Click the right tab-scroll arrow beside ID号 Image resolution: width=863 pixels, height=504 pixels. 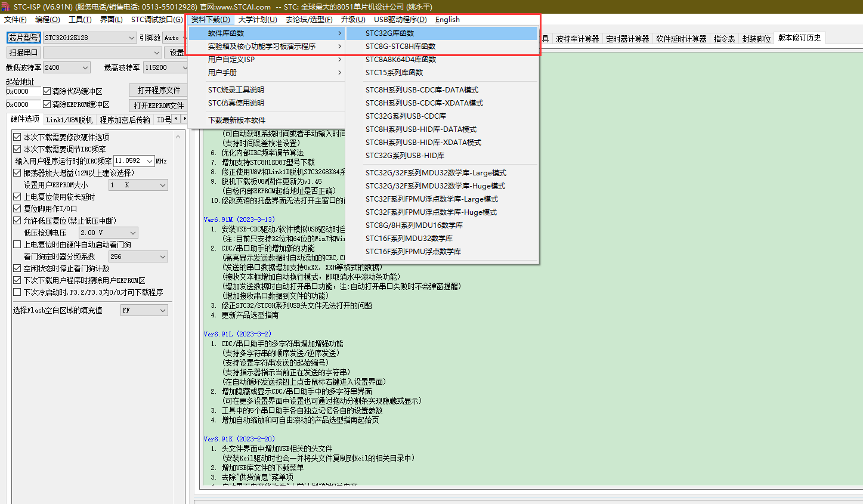click(x=184, y=119)
